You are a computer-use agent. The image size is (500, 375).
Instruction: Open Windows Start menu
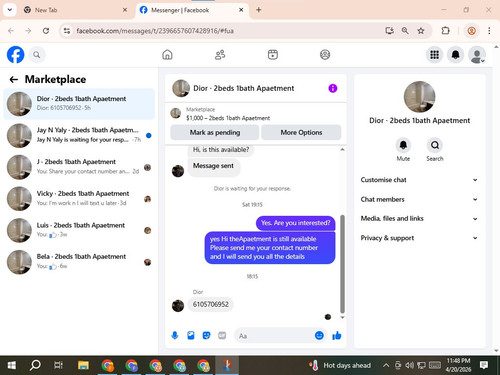click(x=12, y=366)
